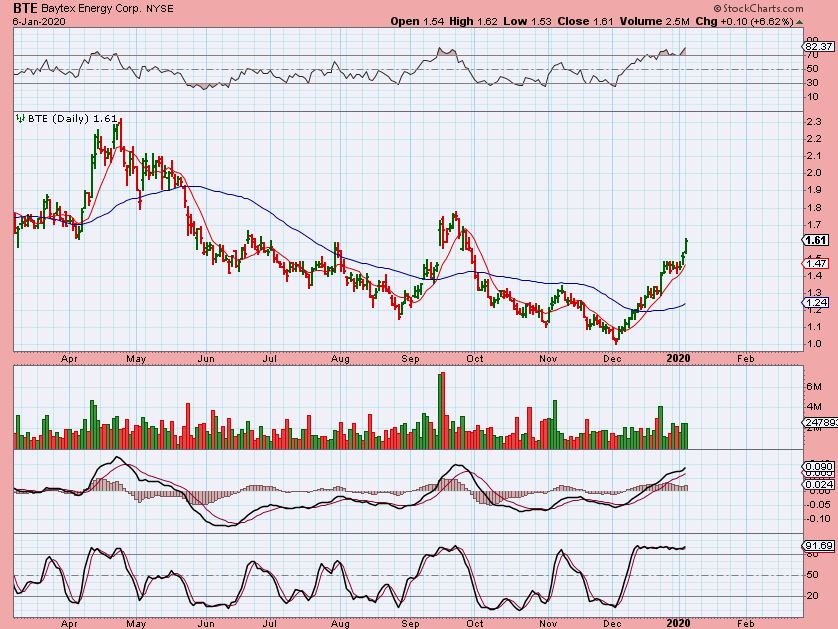
Task: Click the 2.0 price axis label
Action: pyautogui.click(x=813, y=173)
